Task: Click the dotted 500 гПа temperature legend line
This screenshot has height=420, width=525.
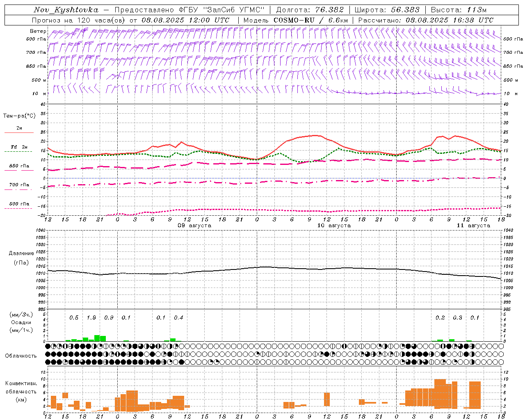Action: [x=18, y=208]
